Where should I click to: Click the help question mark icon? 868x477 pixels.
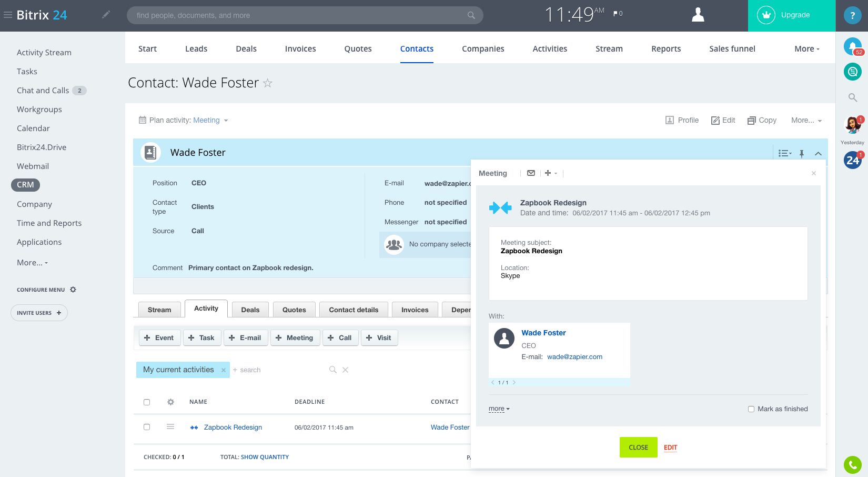tap(852, 15)
